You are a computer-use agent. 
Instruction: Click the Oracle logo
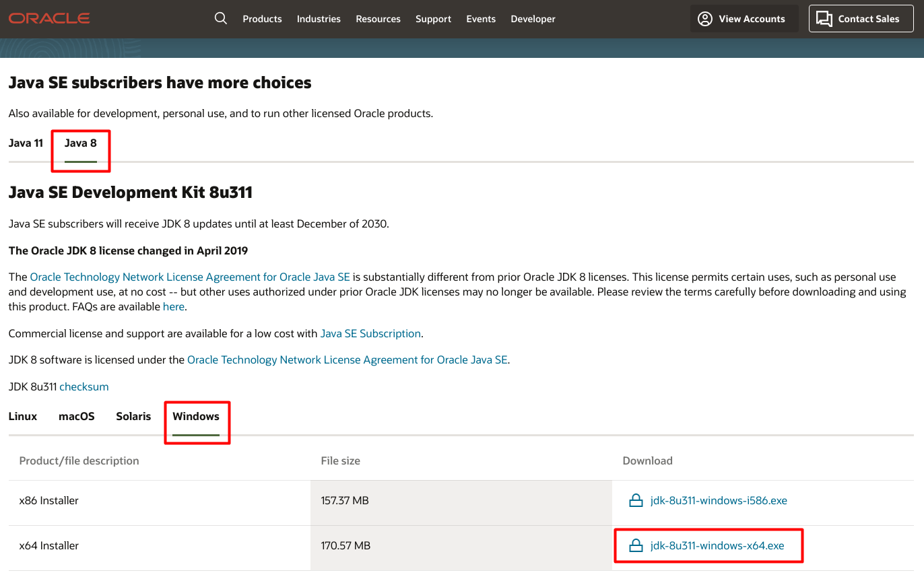[49, 18]
